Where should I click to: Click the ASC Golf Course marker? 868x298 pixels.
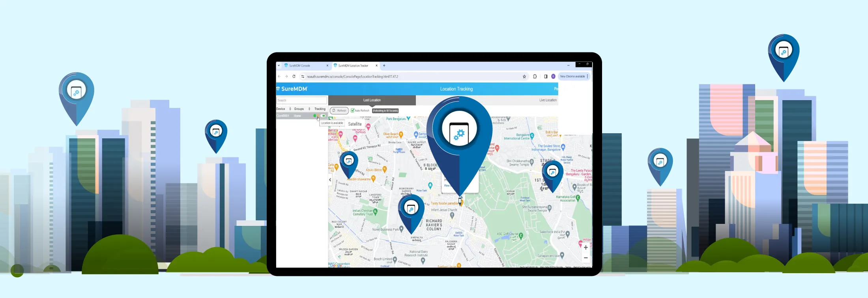[521, 236]
